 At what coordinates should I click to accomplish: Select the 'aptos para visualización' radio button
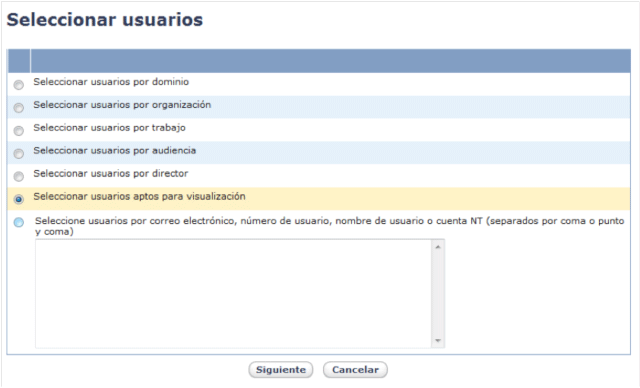click(x=19, y=199)
